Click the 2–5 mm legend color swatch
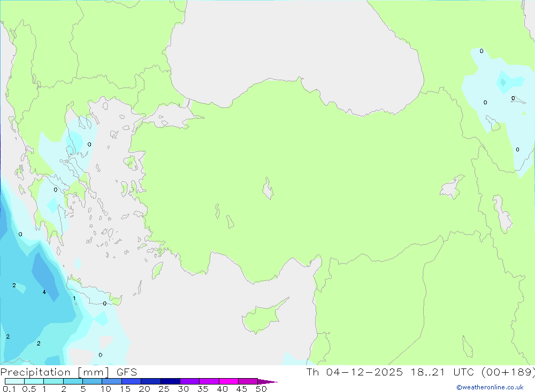535x392 pixels. pos(73,381)
